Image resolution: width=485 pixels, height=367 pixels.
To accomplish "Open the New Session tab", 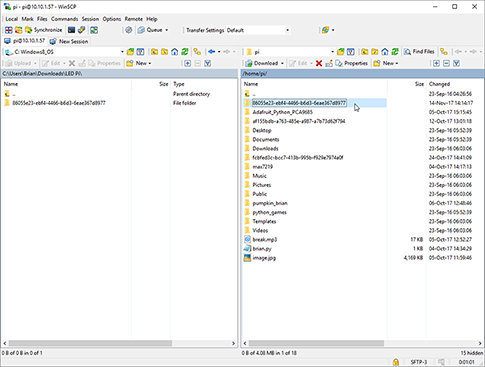I will (69, 41).
